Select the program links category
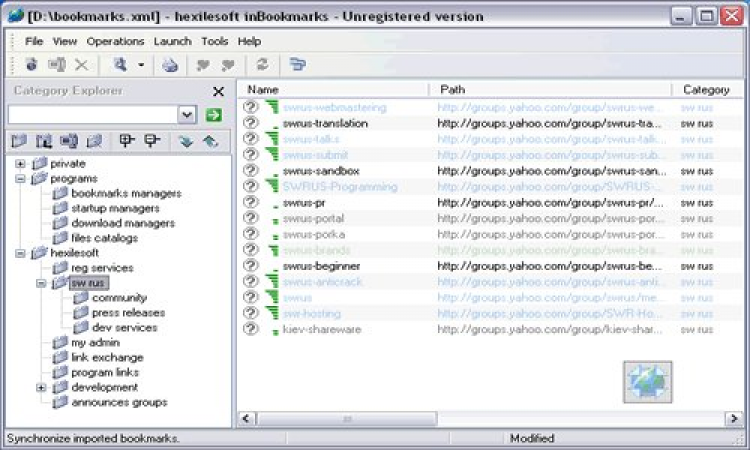 tap(105, 373)
